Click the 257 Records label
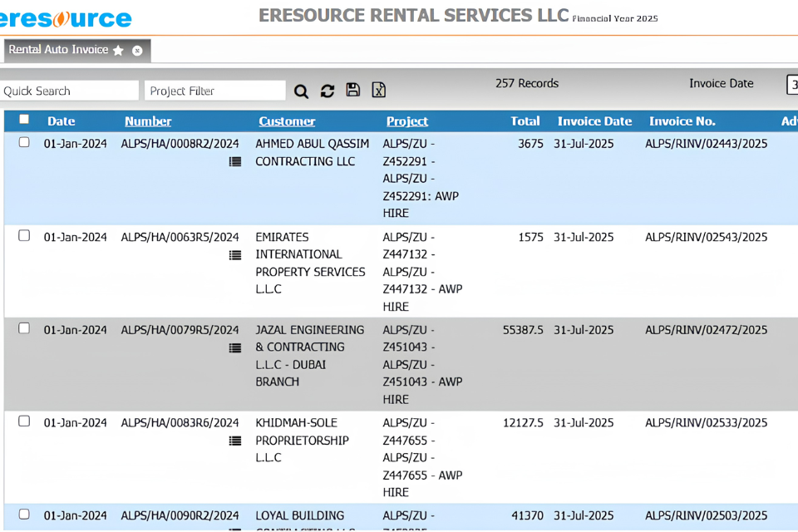 click(x=527, y=83)
